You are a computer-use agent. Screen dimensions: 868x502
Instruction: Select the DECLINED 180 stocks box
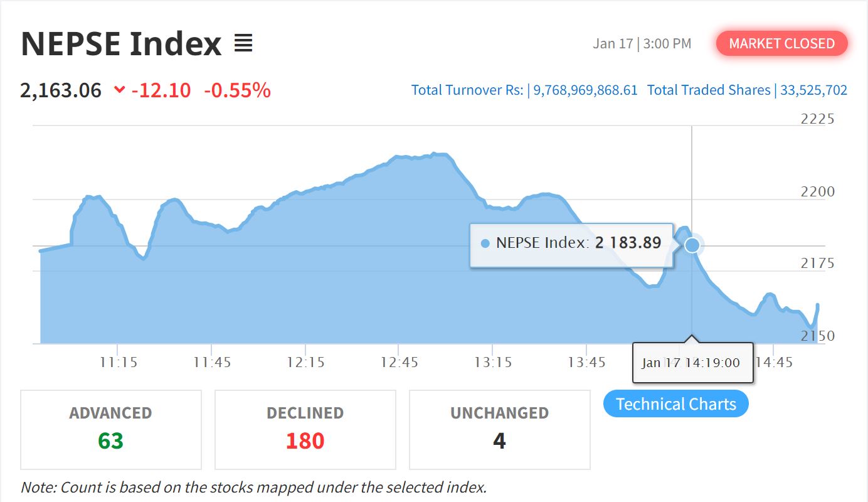[x=305, y=430]
